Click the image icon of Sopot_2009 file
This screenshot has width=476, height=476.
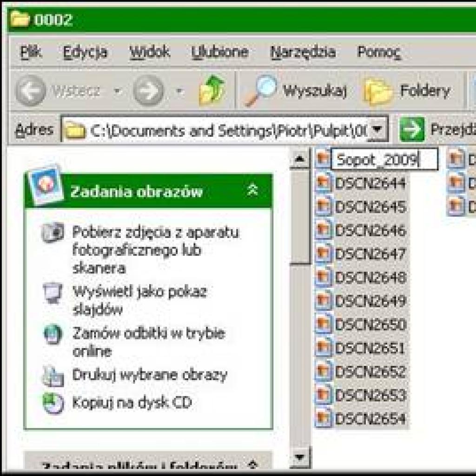323,159
